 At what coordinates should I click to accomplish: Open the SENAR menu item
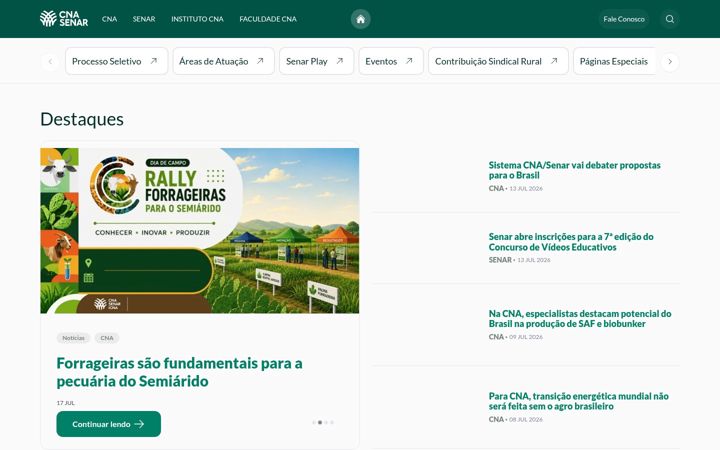(144, 19)
